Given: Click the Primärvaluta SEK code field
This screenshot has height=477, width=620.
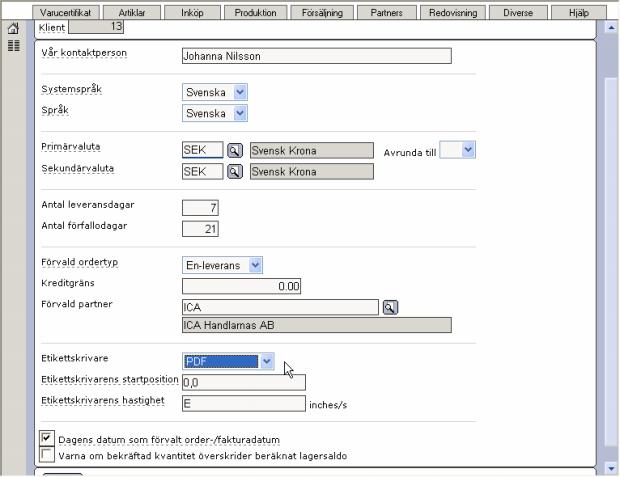Looking at the screenshot, I should click(202, 150).
